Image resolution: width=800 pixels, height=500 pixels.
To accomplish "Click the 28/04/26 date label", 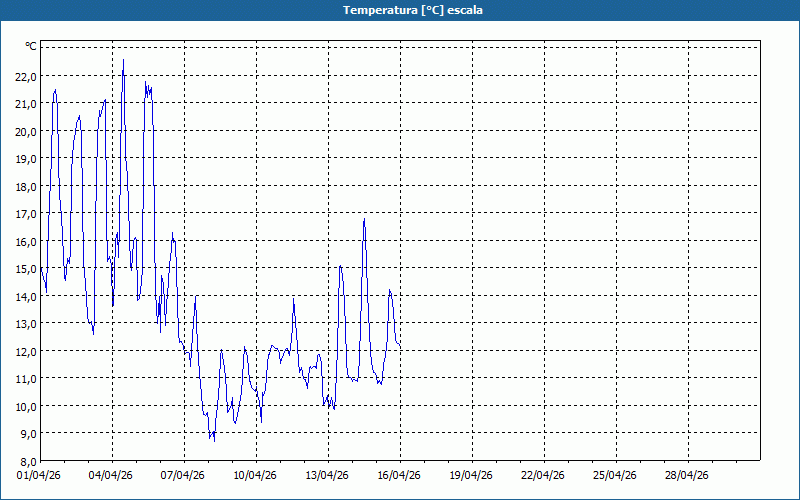I will pyautogui.click(x=688, y=475).
